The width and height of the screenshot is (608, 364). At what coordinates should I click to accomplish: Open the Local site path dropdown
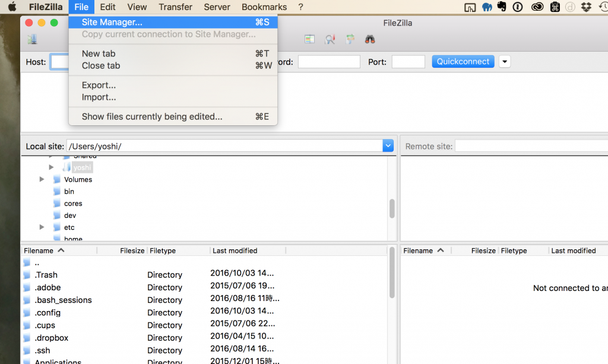pos(388,145)
